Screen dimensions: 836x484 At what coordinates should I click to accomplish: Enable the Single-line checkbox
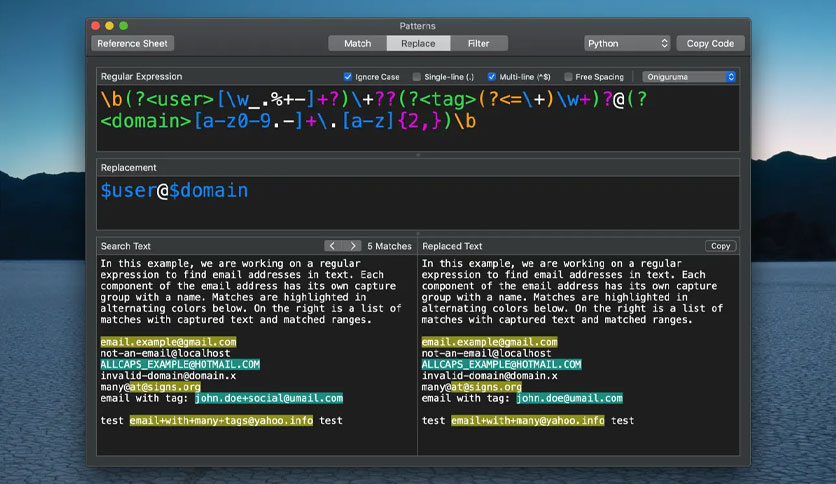coord(416,77)
